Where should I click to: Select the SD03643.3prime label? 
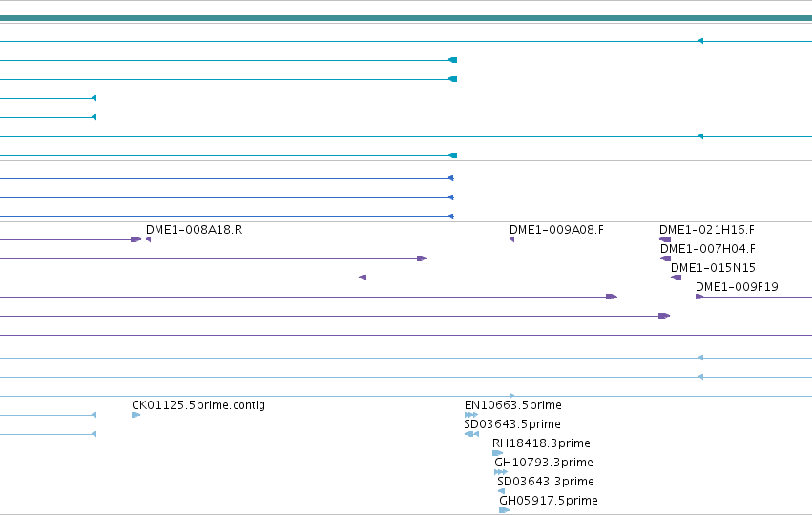pyautogui.click(x=546, y=482)
